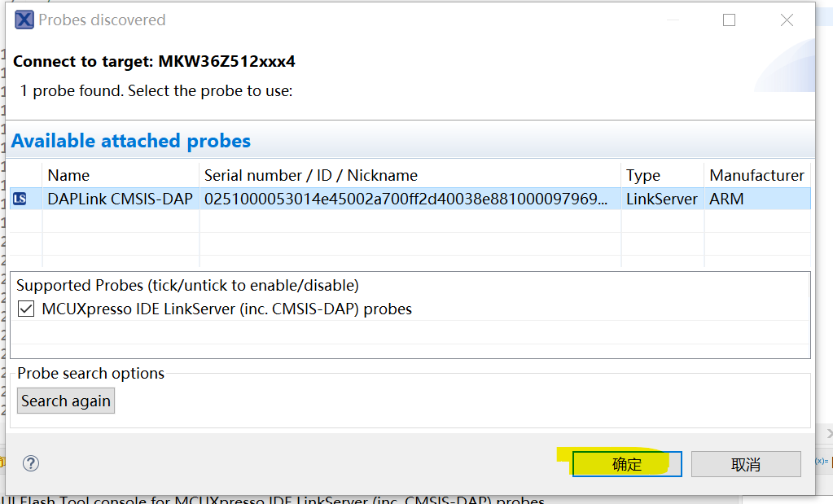Click the ARM manufacturer cell
Image resolution: width=833 pixels, height=504 pixels.
726,199
